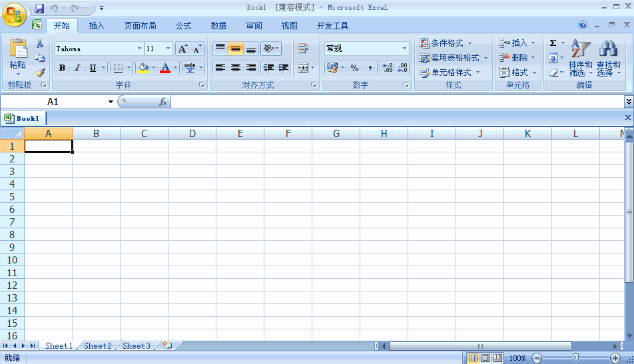
Task: Toggle underline formatting
Action: tap(93, 68)
